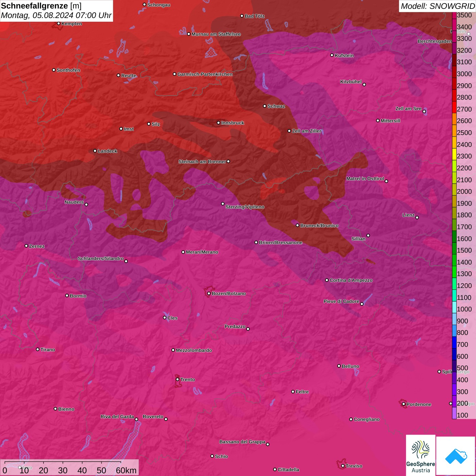Click the Kitzbühel location dot
The width and height of the screenshot is (476, 476).
[364, 84]
